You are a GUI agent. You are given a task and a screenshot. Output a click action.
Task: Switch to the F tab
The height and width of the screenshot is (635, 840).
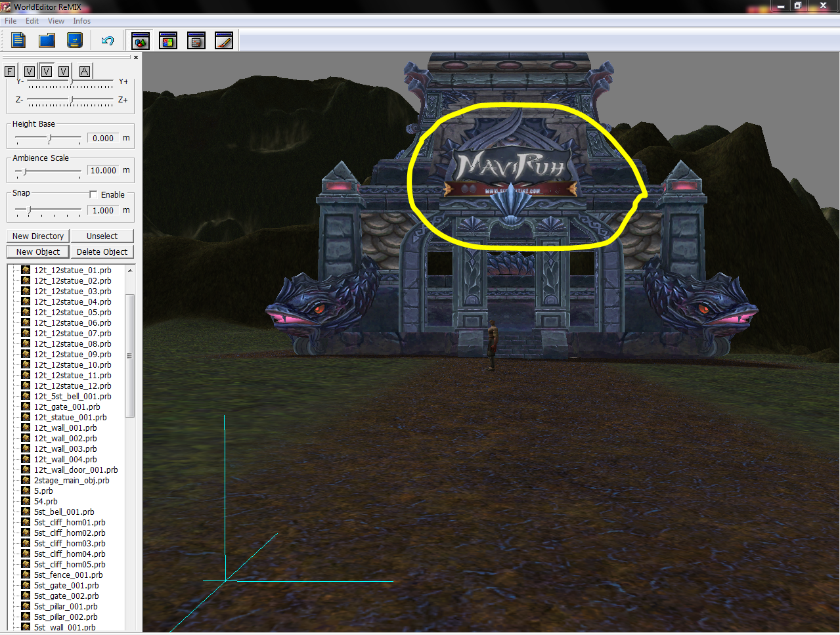(x=10, y=71)
